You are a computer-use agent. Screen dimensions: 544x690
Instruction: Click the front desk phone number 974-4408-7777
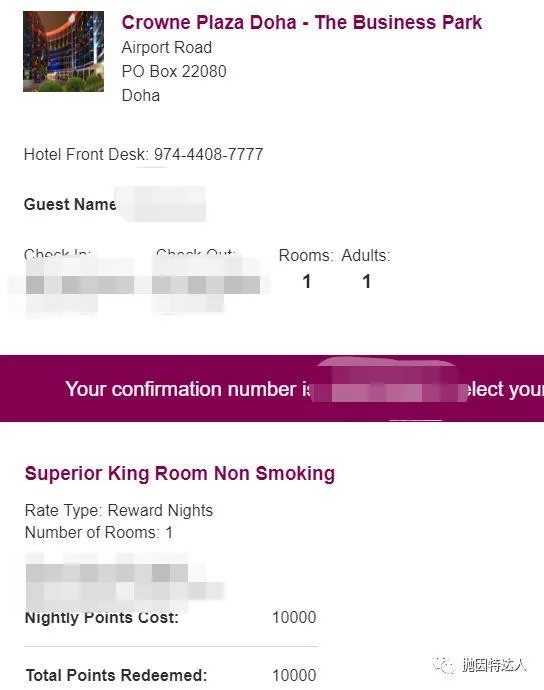click(x=208, y=154)
